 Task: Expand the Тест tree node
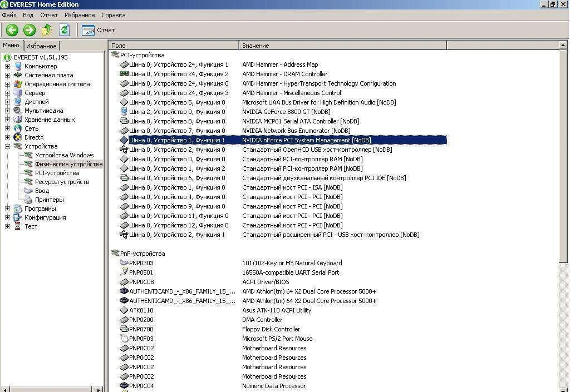pos(7,226)
